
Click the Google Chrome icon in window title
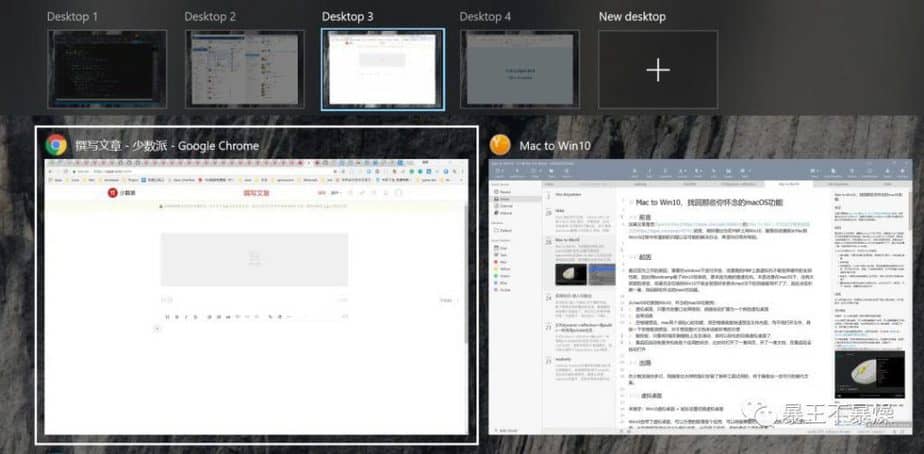click(x=56, y=145)
